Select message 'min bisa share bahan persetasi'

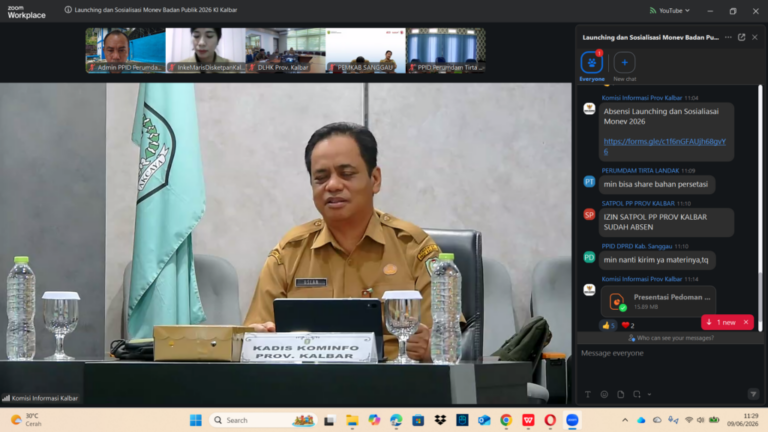tap(656, 185)
